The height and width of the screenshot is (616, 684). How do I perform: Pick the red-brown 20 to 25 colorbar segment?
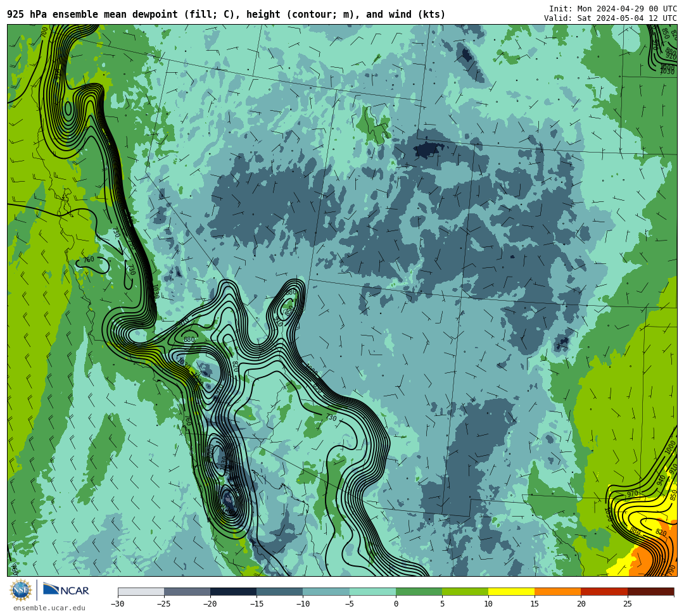tap(604, 591)
